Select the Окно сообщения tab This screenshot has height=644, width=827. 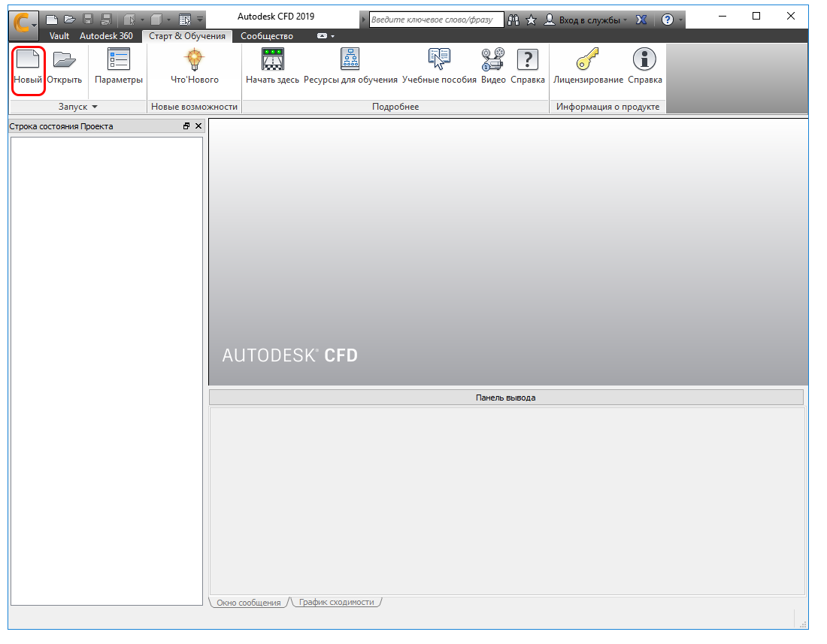[248, 603]
